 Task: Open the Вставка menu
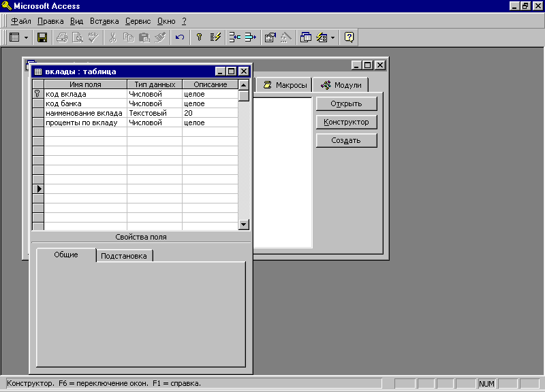[x=104, y=21]
